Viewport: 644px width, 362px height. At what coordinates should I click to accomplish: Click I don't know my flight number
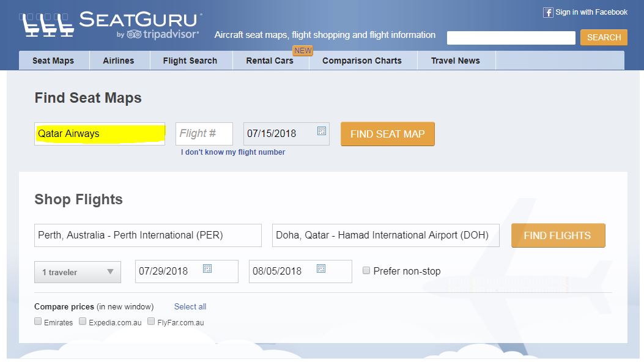pyautogui.click(x=233, y=152)
